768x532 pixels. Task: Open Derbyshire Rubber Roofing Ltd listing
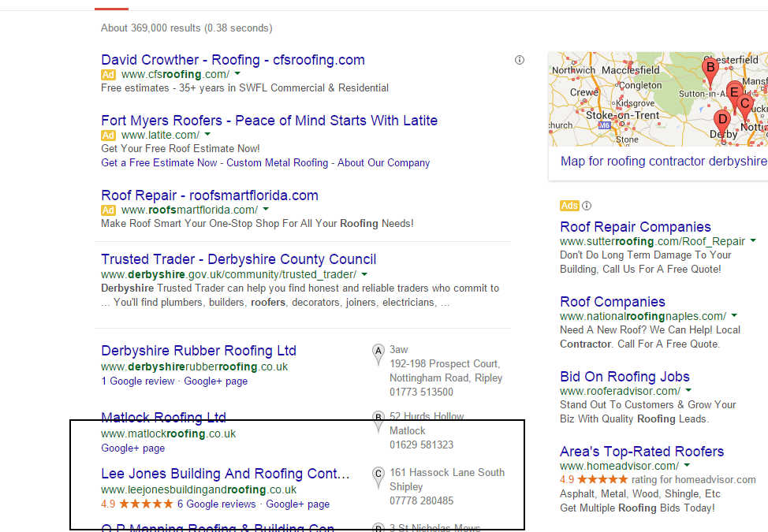(x=199, y=351)
